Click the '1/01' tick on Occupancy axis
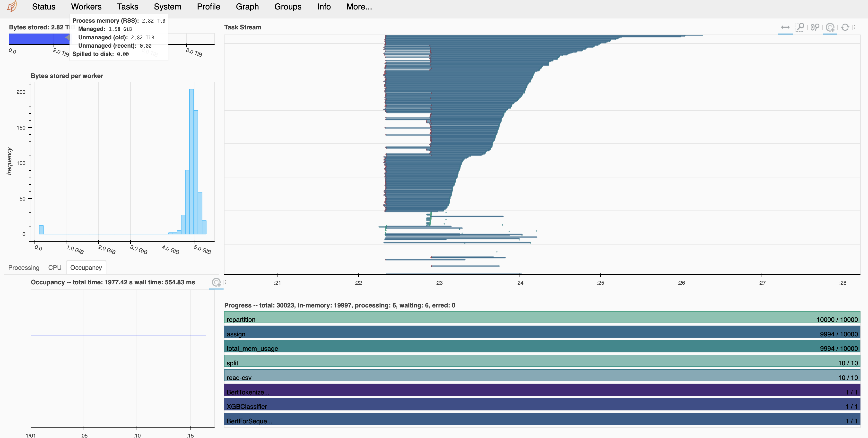This screenshot has height=438, width=868. [31, 435]
